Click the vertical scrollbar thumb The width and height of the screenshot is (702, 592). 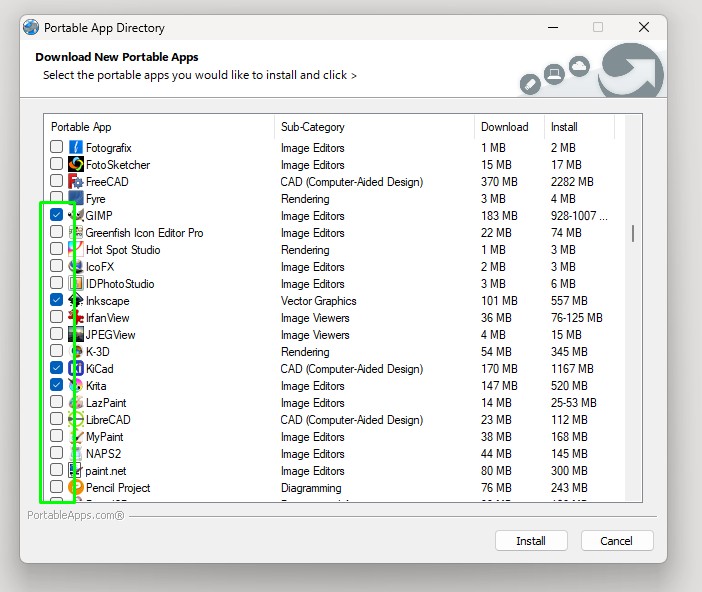click(632, 233)
